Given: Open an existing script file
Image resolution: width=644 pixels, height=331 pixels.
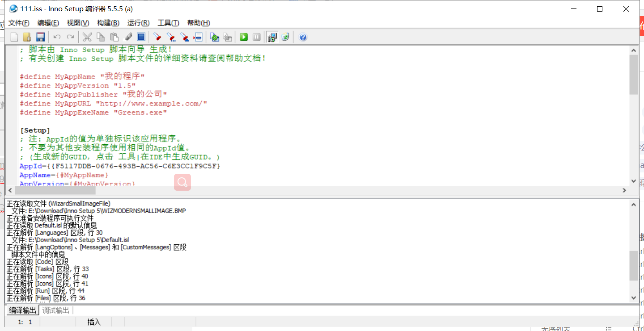Looking at the screenshot, I should click(27, 37).
